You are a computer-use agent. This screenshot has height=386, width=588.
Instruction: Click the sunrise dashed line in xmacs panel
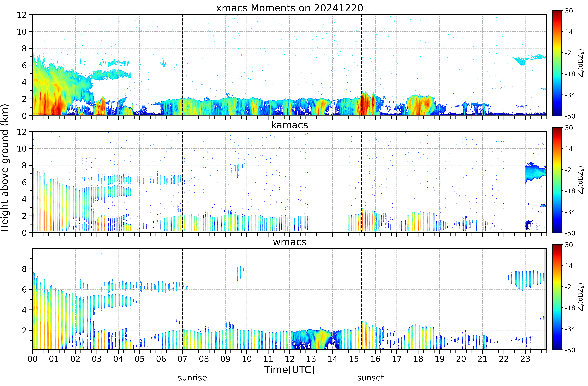[183, 65]
